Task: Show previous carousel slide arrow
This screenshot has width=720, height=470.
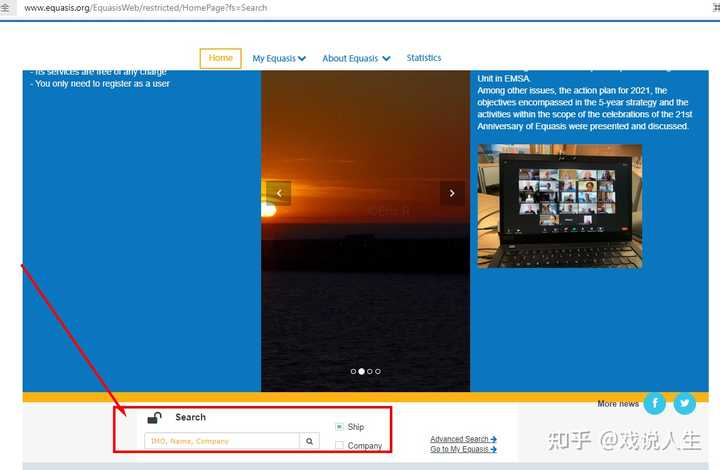Action: 279,193
